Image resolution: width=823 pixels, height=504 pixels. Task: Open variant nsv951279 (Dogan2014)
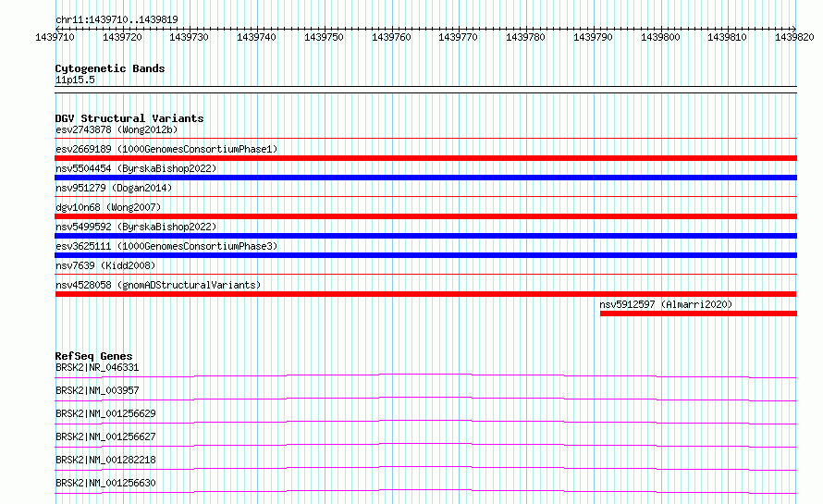pyautogui.click(x=114, y=188)
